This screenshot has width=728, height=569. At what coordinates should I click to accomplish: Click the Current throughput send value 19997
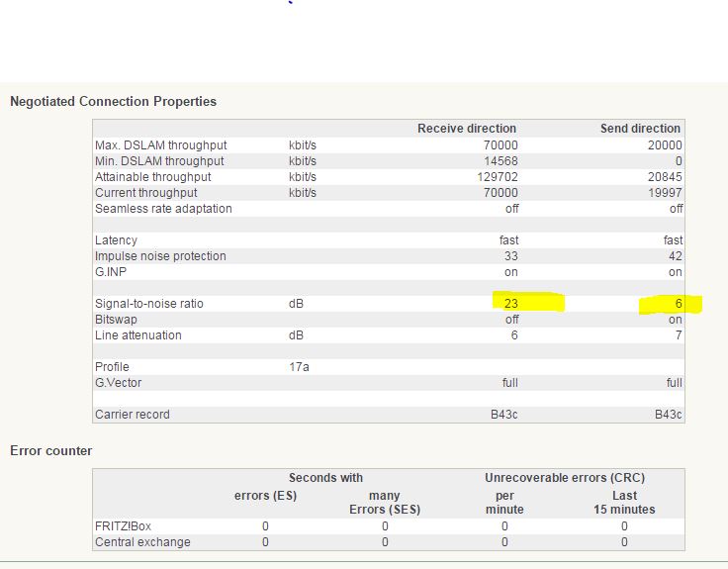[663, 193]
